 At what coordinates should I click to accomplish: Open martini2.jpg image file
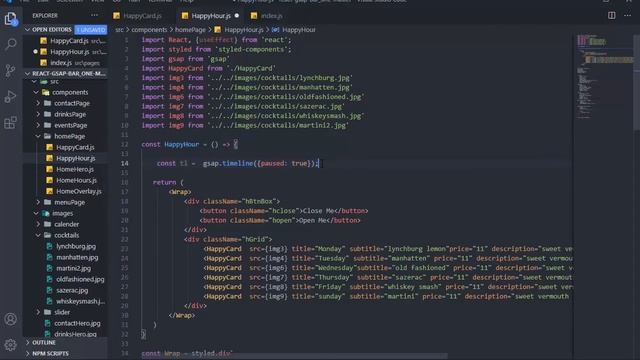pos(73,268)
